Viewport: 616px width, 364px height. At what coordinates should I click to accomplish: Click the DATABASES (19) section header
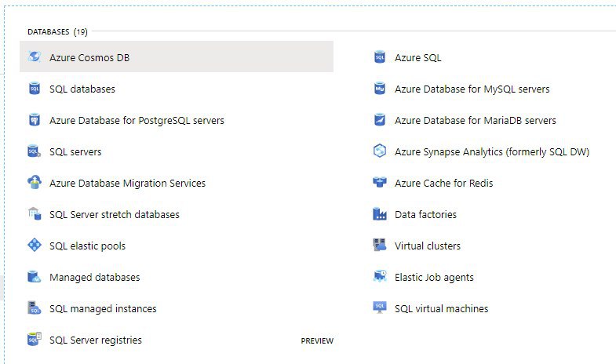[57, 32]
